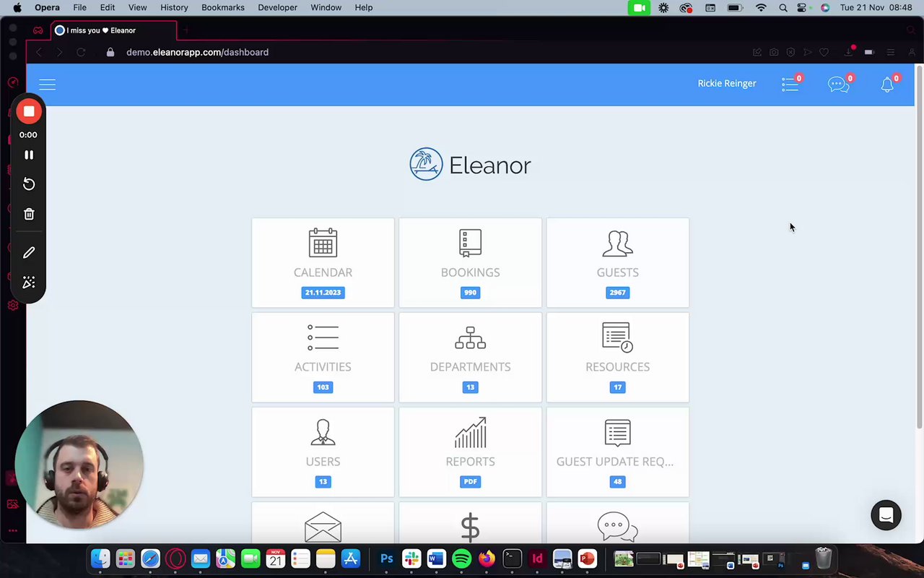
Task: Open the History menu
Action: click(174, 7)
